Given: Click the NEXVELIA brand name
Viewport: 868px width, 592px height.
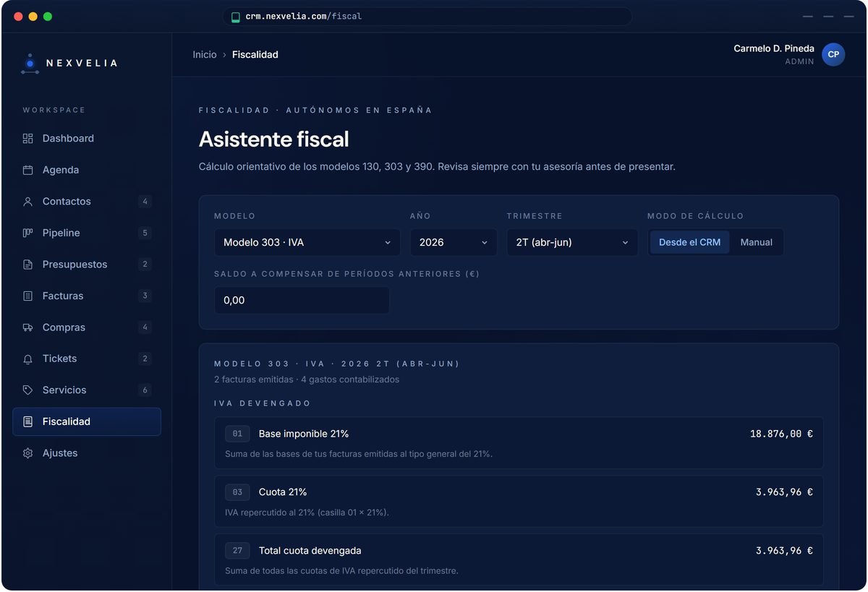Looking at the screenshot, I should (x=82, y=64).
